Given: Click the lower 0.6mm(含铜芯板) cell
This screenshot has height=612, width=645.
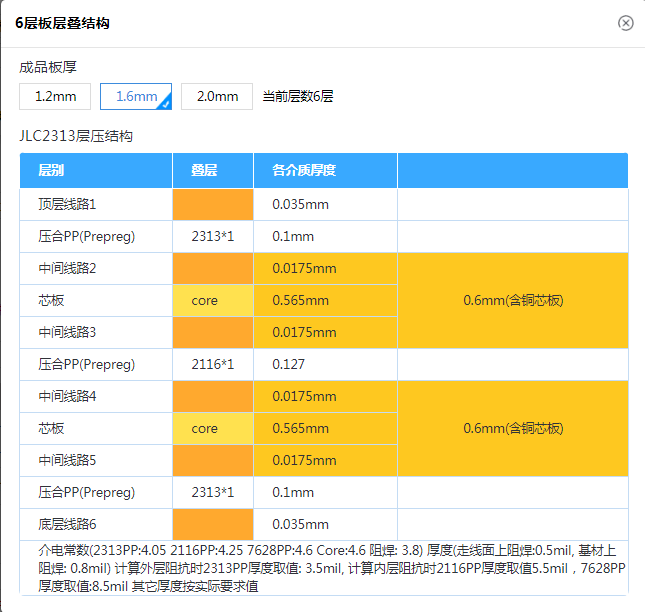Looking at the screenshot, I should [513, 428].
